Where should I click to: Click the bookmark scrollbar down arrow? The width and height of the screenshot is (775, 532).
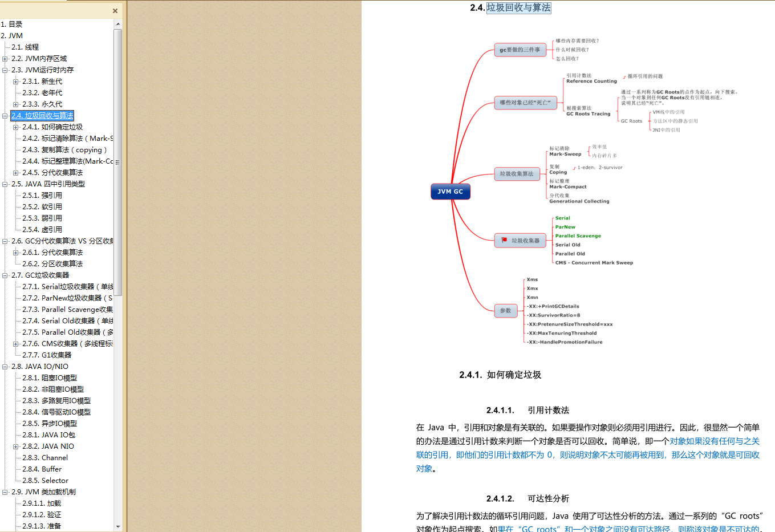point(118,526)
